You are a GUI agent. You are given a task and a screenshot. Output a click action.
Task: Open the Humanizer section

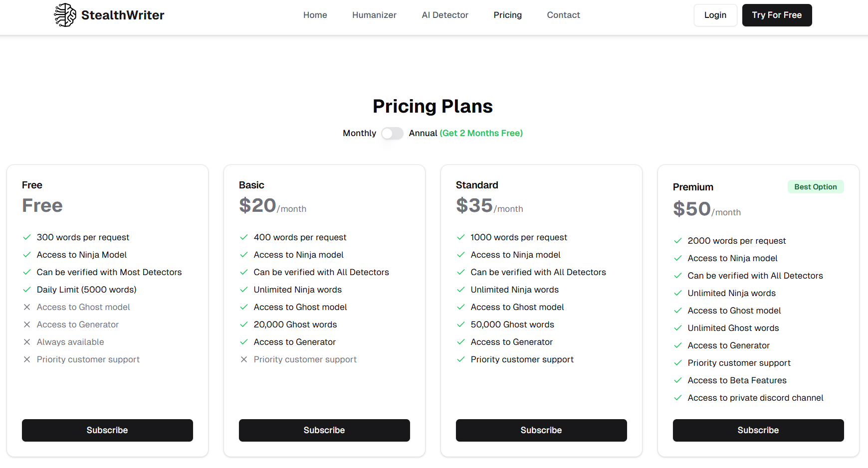click(374, 15)
